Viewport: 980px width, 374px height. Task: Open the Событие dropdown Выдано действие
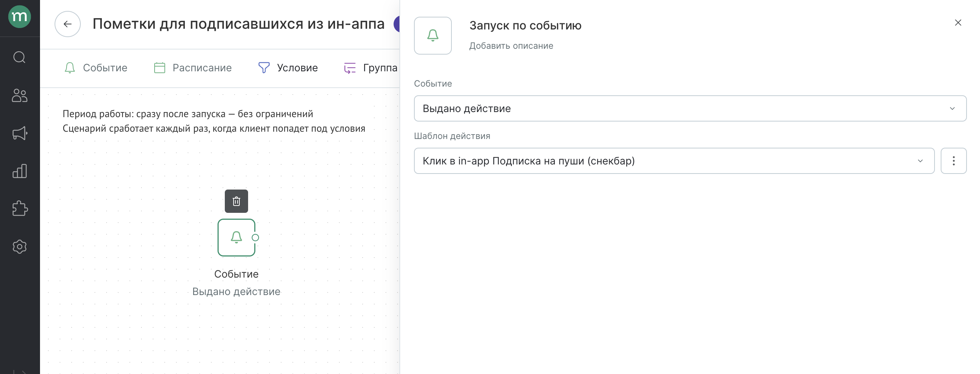(690, 108)
